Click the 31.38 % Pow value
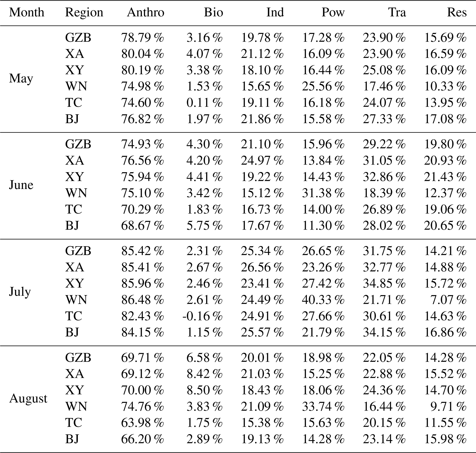 pos(323,193)
